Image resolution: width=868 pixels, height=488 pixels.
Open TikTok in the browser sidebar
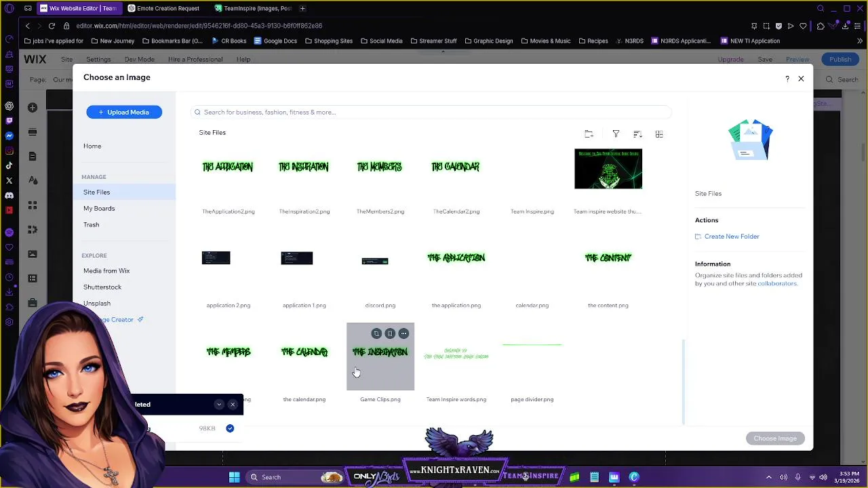(x=9, y=165)
